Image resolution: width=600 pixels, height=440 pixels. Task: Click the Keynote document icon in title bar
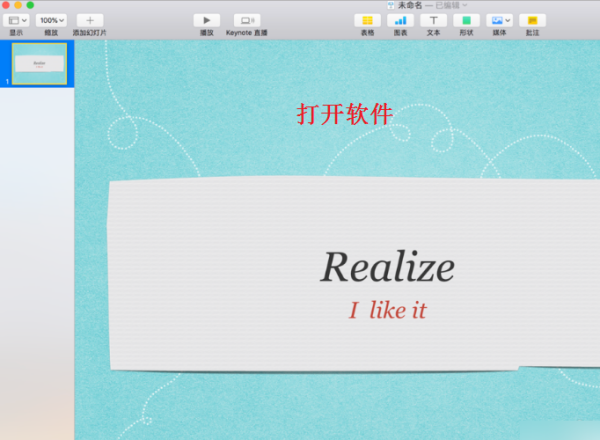391,5
